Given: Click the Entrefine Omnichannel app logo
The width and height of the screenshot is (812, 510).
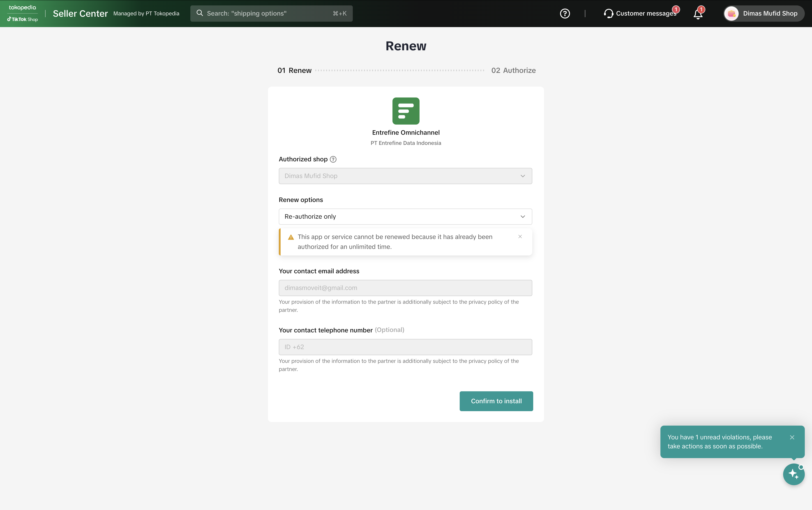Looking at the screenshot, I should [x=406, y=111].
